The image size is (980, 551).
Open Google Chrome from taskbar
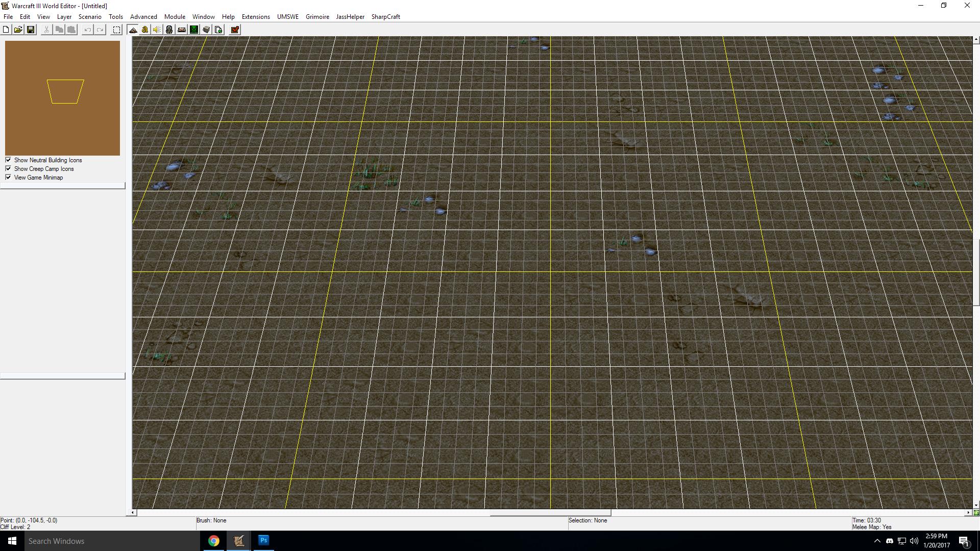pyautogui.click(x=213, y=541)
